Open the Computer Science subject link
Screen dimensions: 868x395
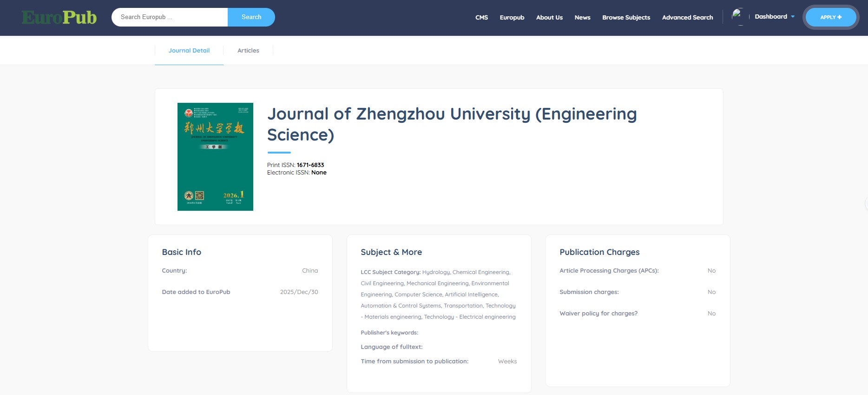418,295
